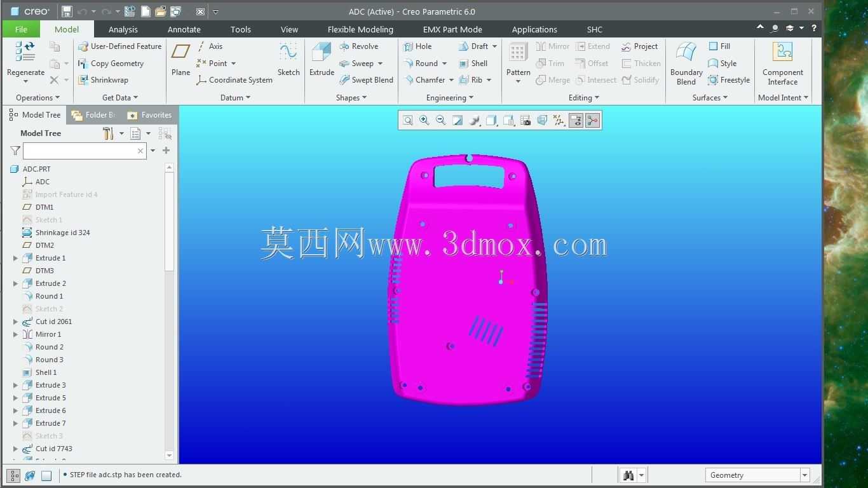
Task: Click the Fill surface tool
Action: 719,46
